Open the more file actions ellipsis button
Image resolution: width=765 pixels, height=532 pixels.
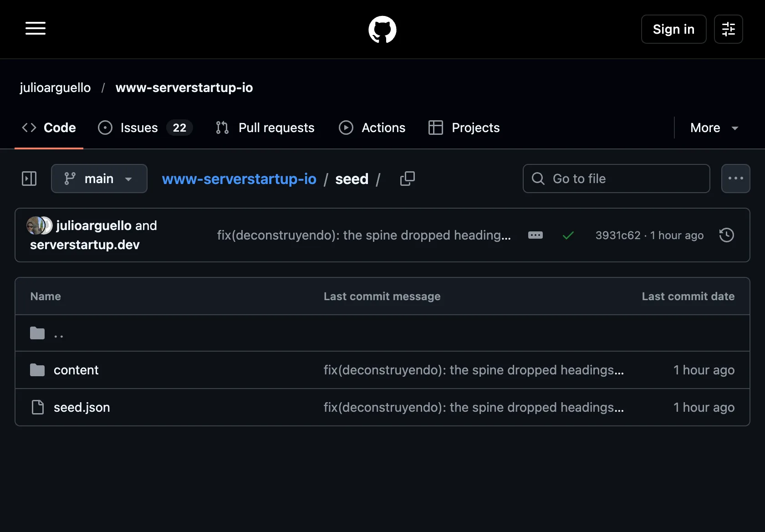click(736, 179)
